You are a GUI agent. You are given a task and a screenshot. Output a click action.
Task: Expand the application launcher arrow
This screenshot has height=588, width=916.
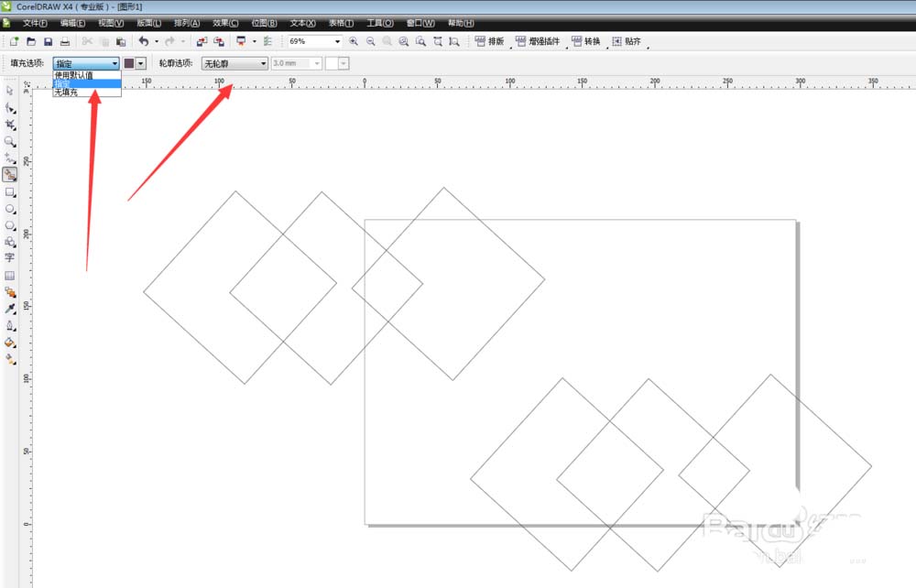click(254, 41)
